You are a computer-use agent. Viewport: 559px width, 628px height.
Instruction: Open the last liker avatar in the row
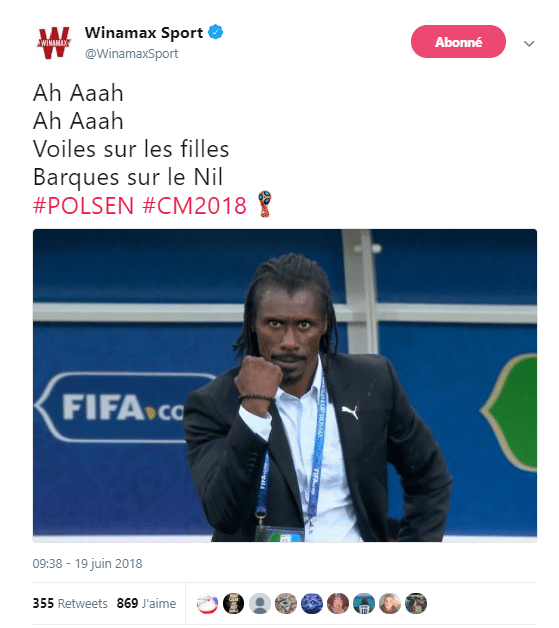[416, 604]
